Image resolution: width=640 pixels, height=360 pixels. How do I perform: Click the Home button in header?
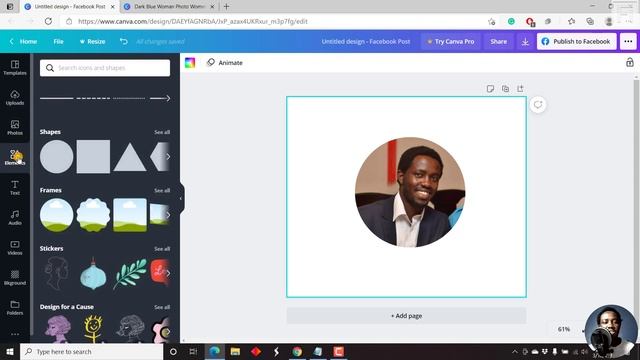(x=24, y=41)
